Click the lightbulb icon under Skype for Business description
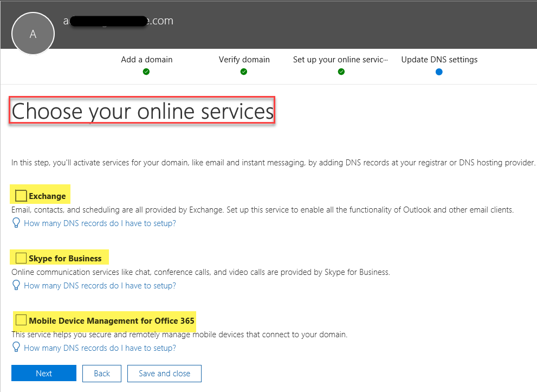Viewport: 537px width, 392px height. [16, 285]
